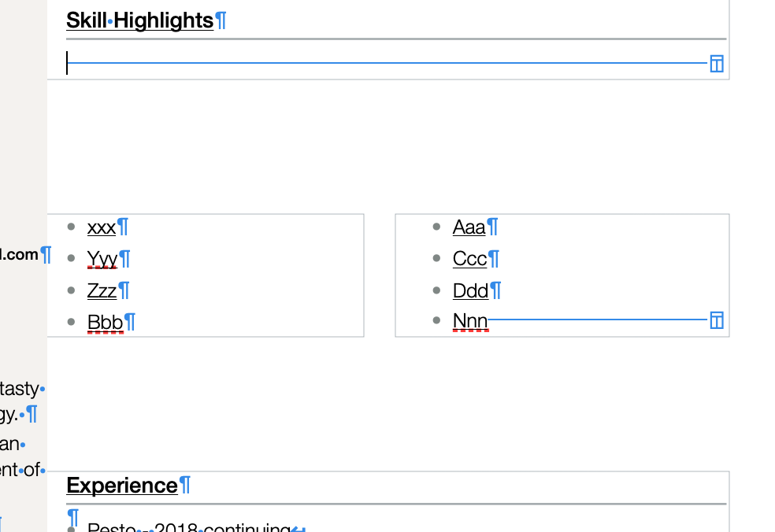The image size is (775, 532).
Task: Click the Skill Highlights heading
Action: click(x=139, y=20)
